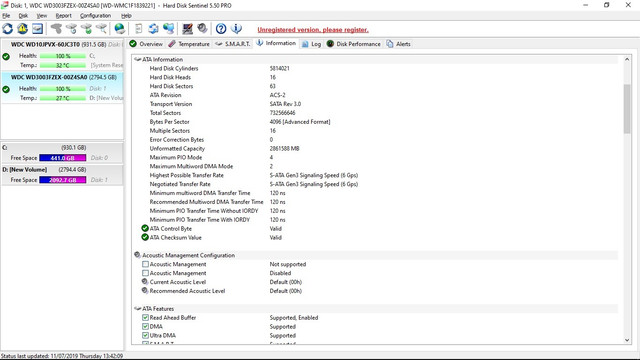Click the scrollbar down arrow

(x=627, y=340)
